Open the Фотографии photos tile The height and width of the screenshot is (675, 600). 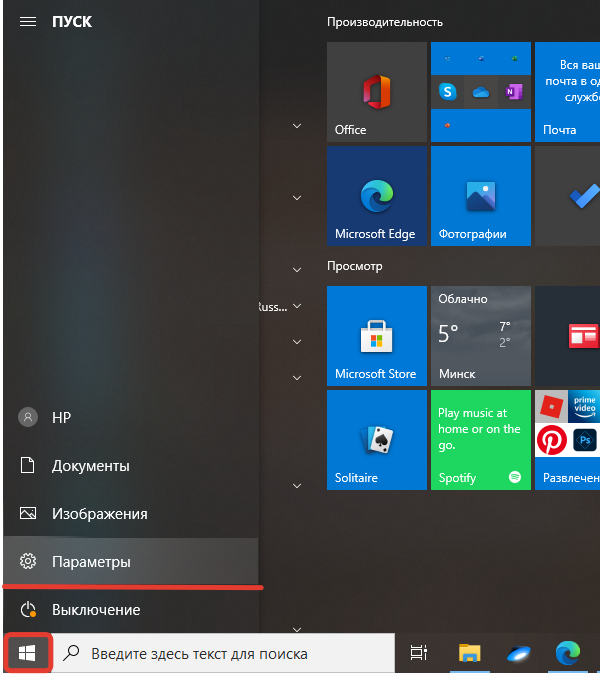click(x=481, y=196)
